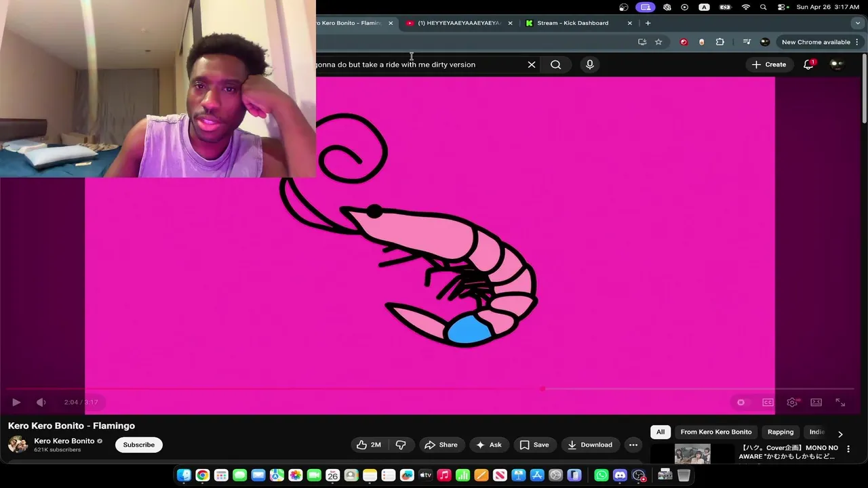Select the Indie filter chip
Screen dimensions: 868x488
pos(816,432)
